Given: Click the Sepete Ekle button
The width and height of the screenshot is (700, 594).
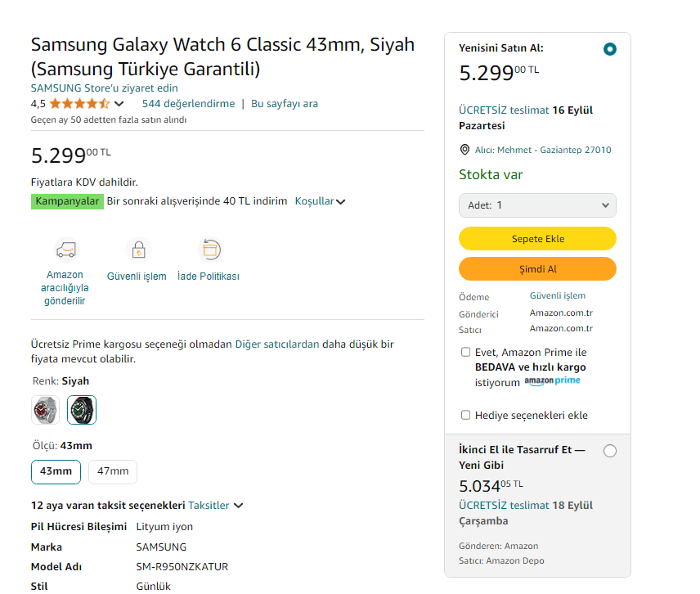Looking at the screenshot, I should tap(537, 239).
